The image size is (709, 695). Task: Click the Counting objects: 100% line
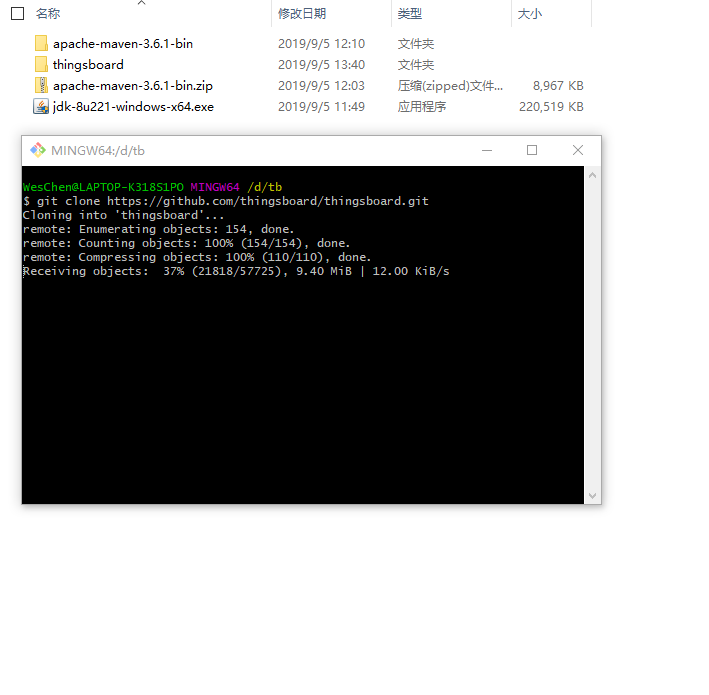[186, 243]
